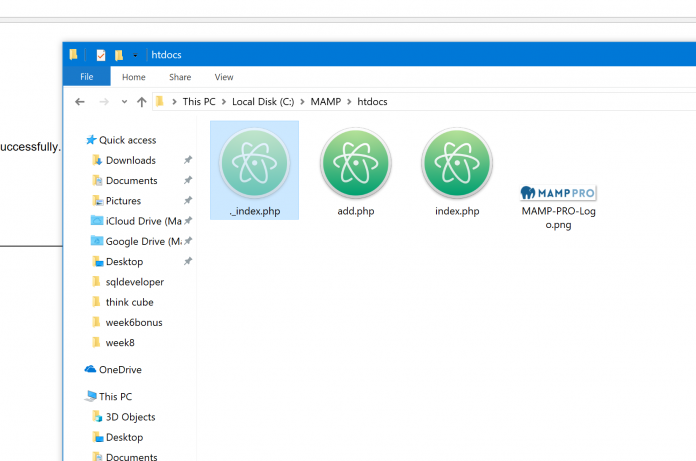Select the index.php Atom file icon
Screen dimensions: 696x461
[x=457, y=163]
